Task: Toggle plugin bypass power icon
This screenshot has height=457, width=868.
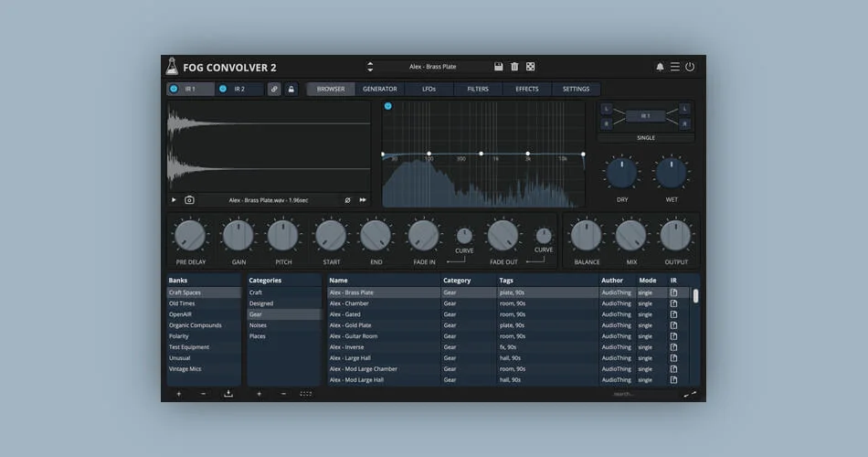Action: coord(690,67)
